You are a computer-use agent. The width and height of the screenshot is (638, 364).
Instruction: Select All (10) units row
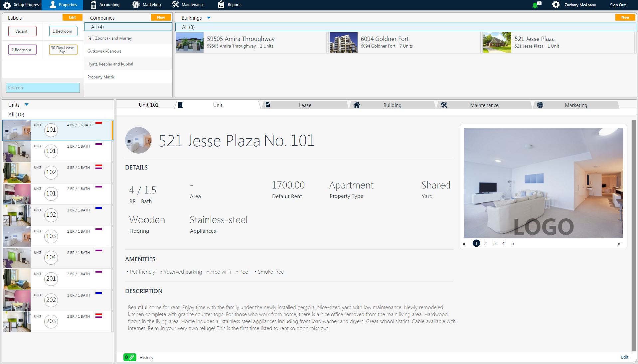click(x=58, y=114)
